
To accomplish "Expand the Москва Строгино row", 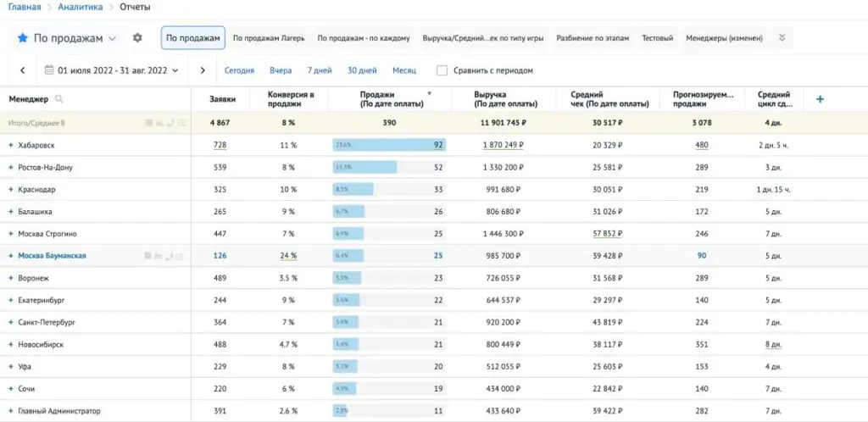I will (x=10, y=233).
